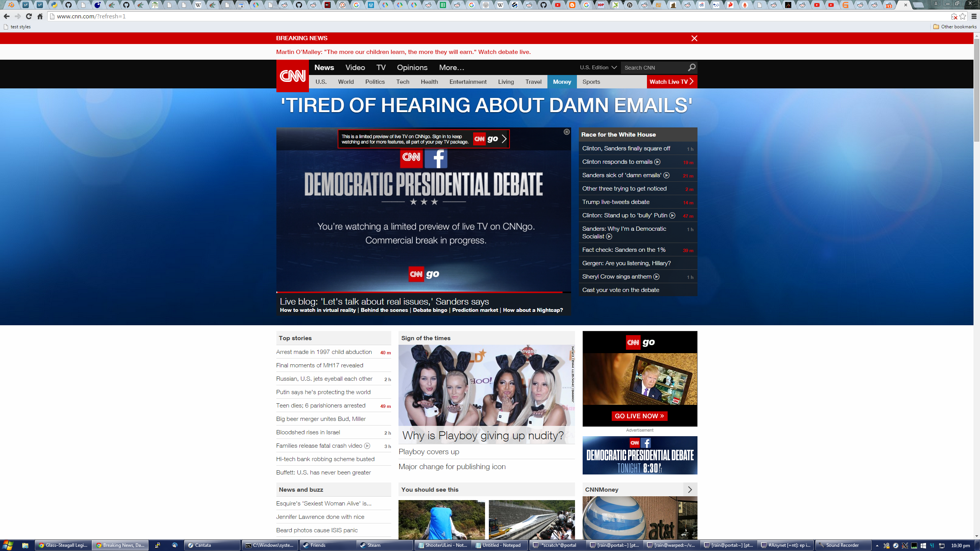Viewport: 980px width, 551px height.
Task: Expand the CNNMoney section arrow
Action: click(x=690, y=489)
